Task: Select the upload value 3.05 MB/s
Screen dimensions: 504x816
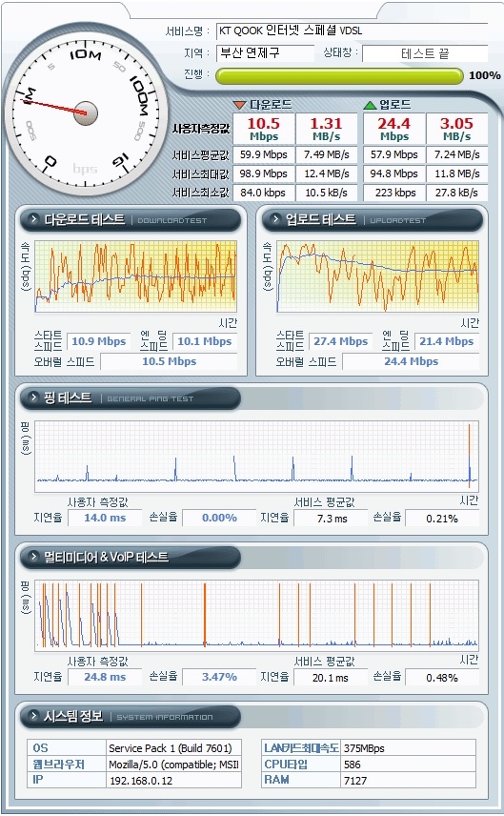Action: pos(456,129)
